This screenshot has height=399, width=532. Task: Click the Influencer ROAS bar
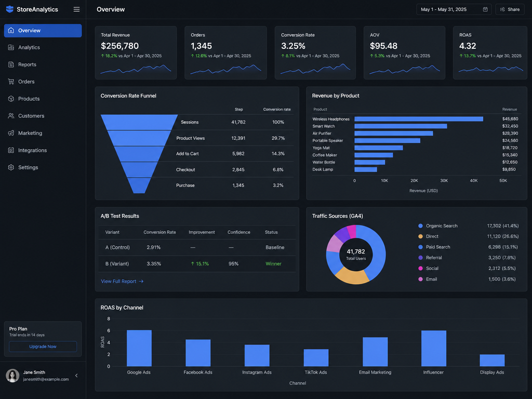click(434, 349)
